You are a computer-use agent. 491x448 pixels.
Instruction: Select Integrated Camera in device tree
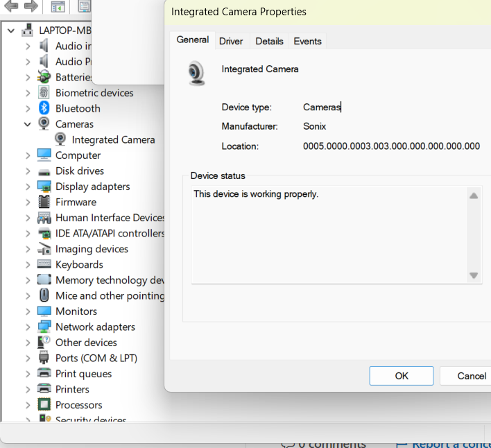(113, 139)
